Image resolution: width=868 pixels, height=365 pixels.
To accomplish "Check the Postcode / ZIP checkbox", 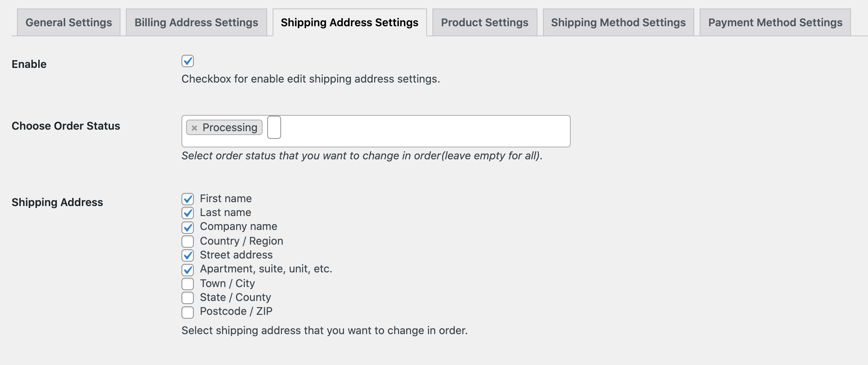I will pos(188,312).
